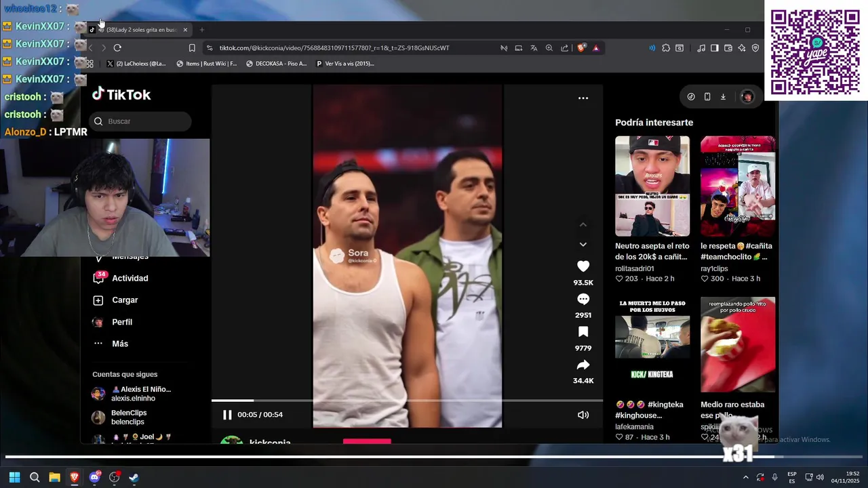Image resolution: width=868 pixels, height=488 pixels.
Task: Open rolitasadri01 profile link
Action: pyautogui.click(x=635, y=268)
